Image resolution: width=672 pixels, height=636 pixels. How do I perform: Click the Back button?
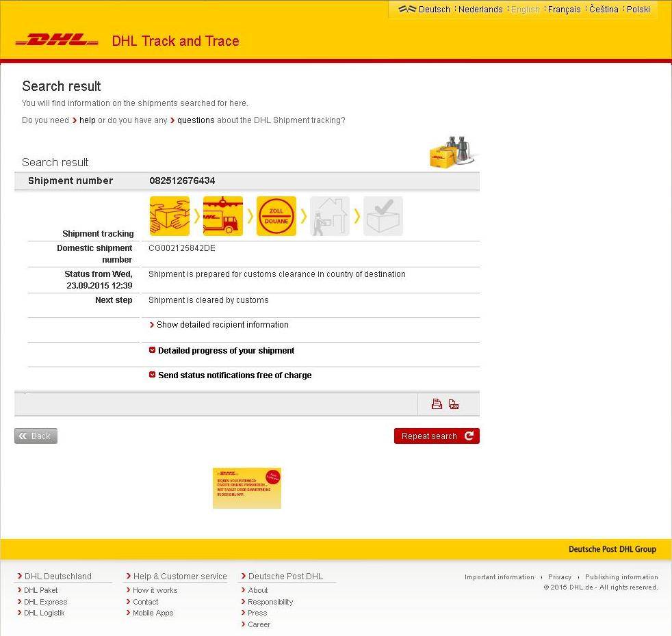[x=36, y=436]
